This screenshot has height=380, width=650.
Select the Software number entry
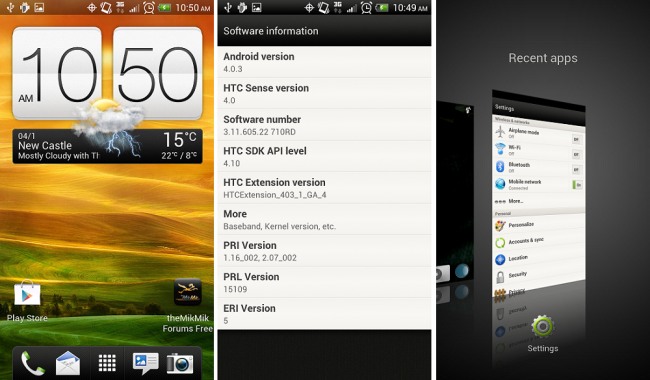[x=324, y=125]
